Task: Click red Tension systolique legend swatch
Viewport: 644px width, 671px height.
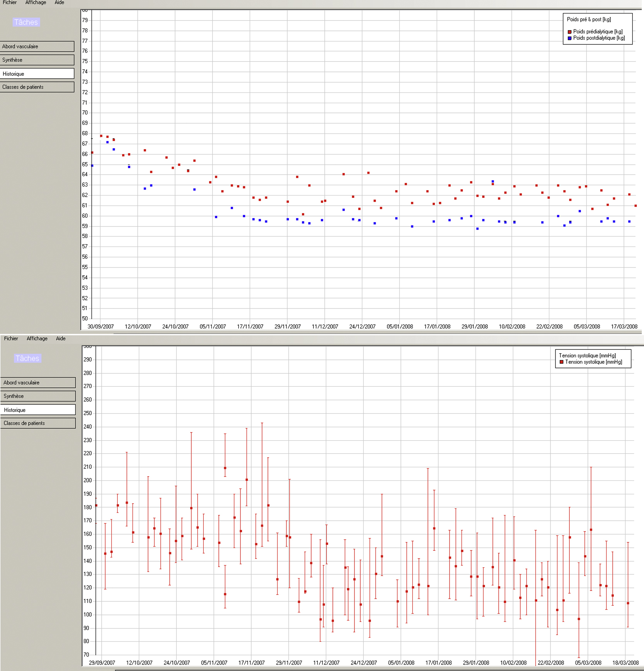Action: pos(561,362)
